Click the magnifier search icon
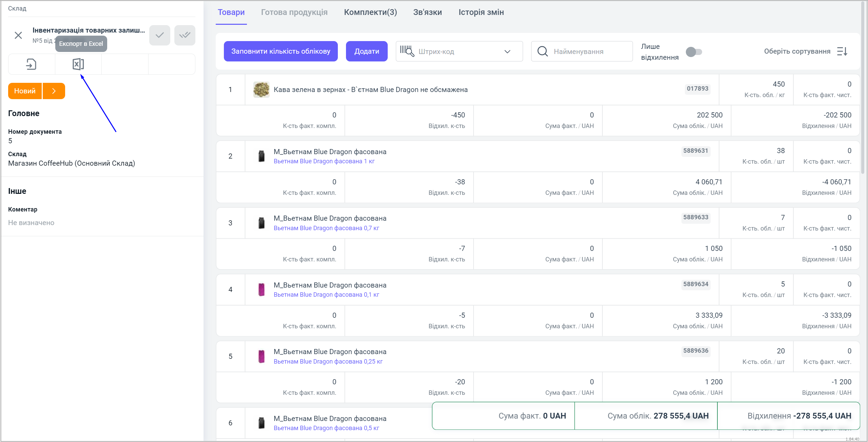Image resolution: width=868 pixels, height=442 pixels. [542, 52]
